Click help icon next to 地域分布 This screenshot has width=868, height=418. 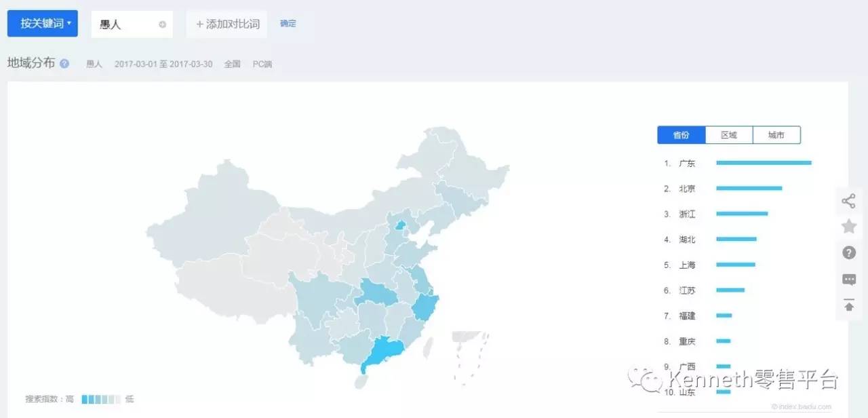click(64, 64)
